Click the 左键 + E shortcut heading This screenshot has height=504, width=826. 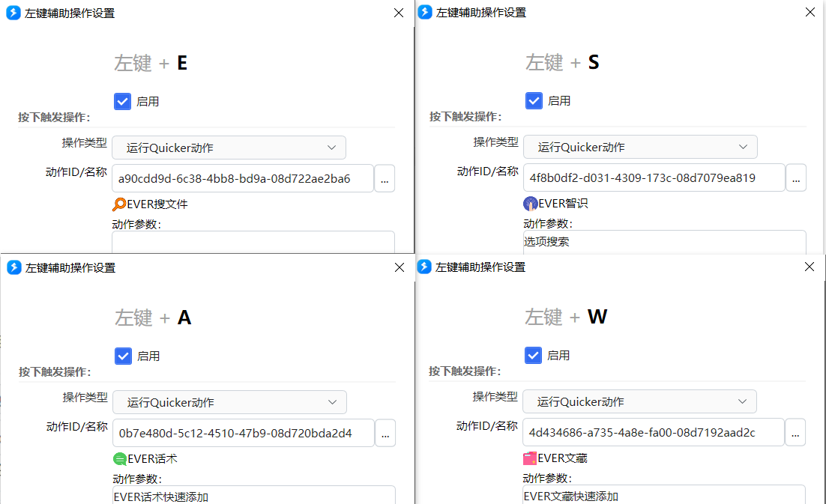151,63
